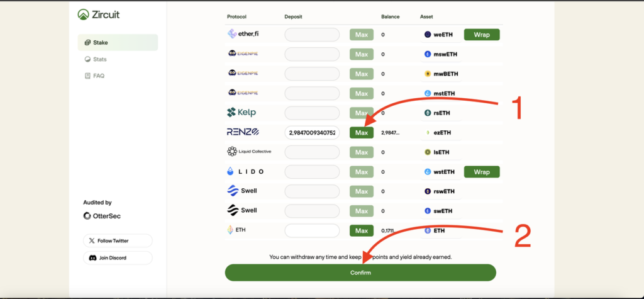Click Max in the ETH row

coord(362,230)
